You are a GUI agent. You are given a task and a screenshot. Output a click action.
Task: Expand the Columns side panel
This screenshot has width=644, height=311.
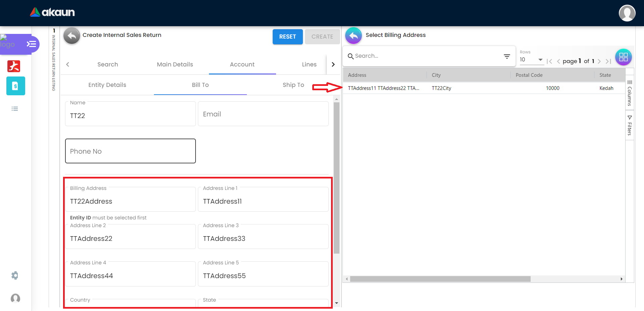(x=630, y=93)
